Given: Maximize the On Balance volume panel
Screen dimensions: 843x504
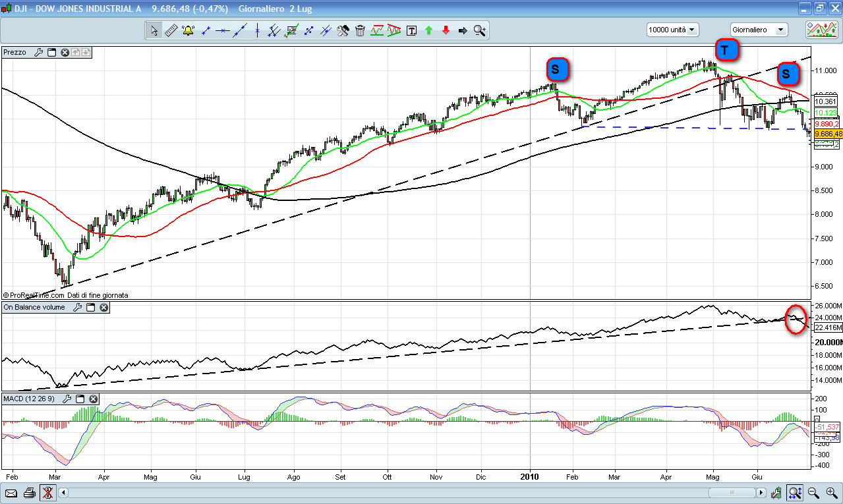Looking at the screenshot, I should pyautogui.click(x=91, y=308).
